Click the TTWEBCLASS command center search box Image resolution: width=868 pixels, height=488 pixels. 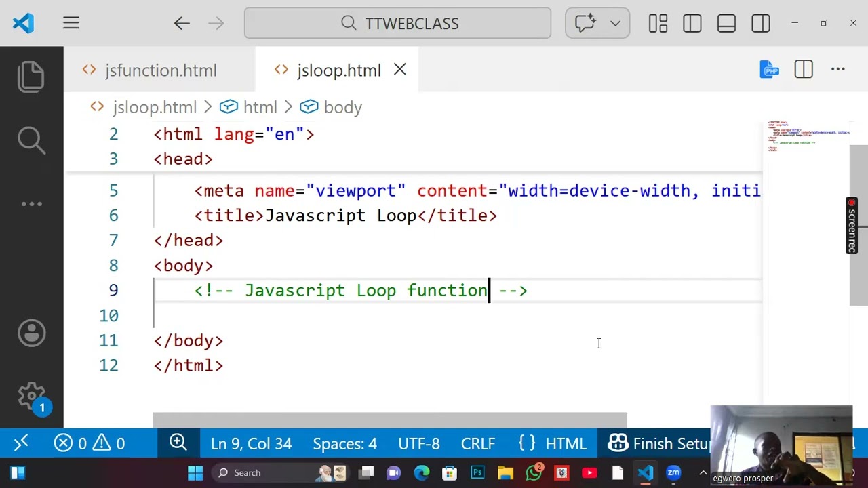pyautogui.click(x=397, y=24)
